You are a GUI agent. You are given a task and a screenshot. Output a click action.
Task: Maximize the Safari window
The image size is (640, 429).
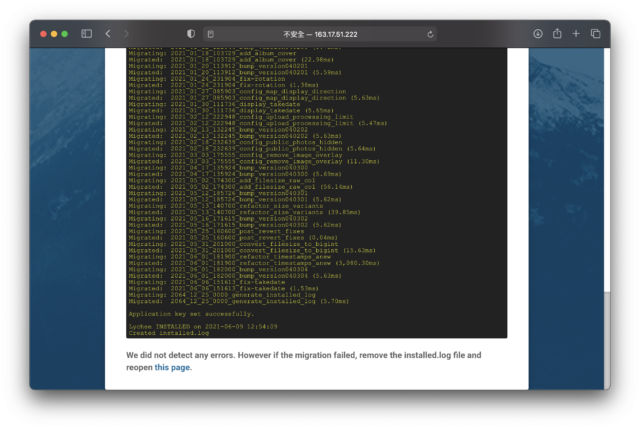point(64,34)
